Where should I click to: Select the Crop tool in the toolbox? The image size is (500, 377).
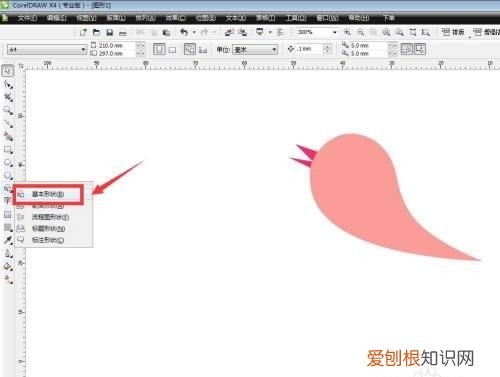pos(8,97)
